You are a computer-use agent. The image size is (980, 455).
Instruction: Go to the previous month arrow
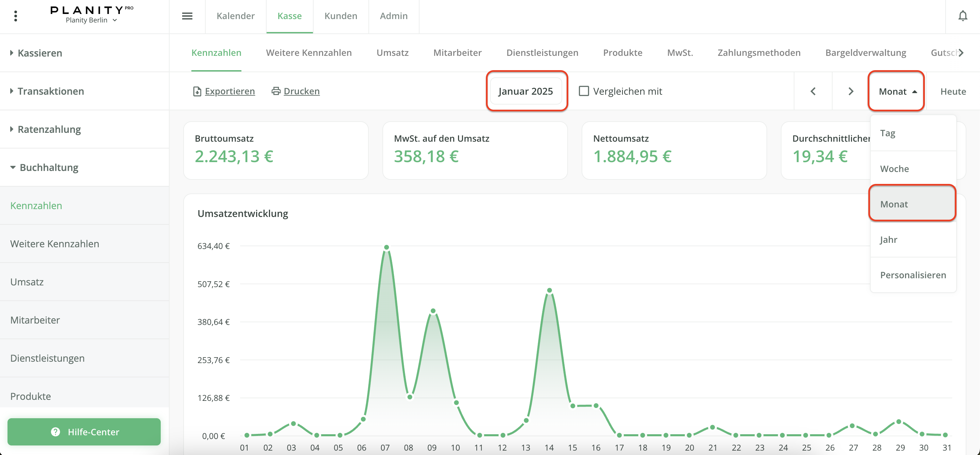tap(813, 91)
